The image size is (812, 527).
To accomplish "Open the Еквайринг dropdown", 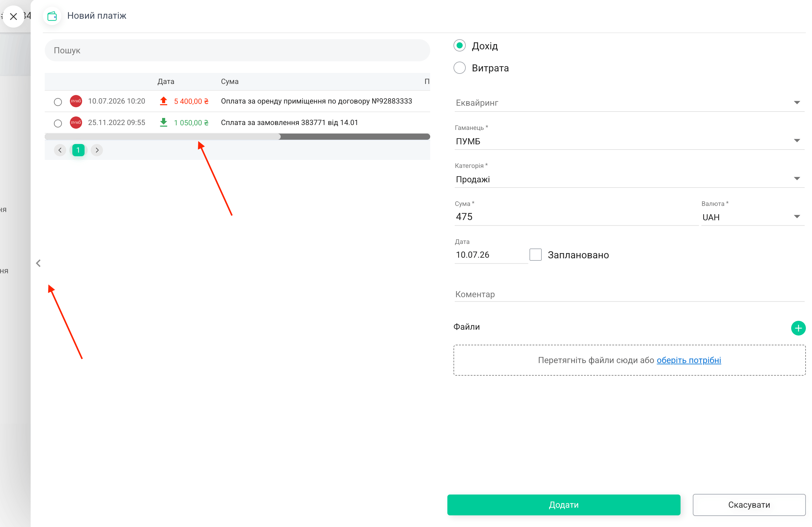I will point(629,103).
